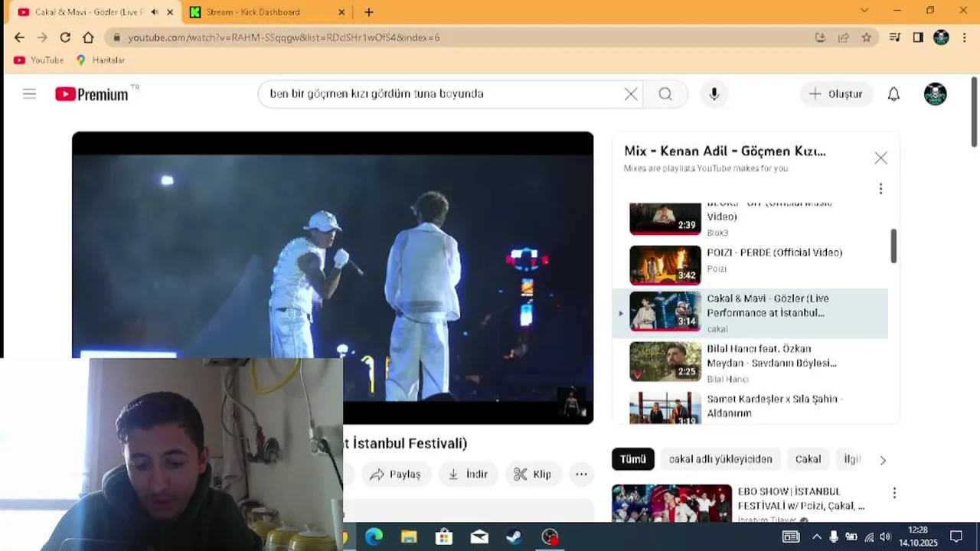This screenshot has height=551, width=980.
Task: Open Microsoft Edge from the taskbar
Action: [x=374, y=536]
